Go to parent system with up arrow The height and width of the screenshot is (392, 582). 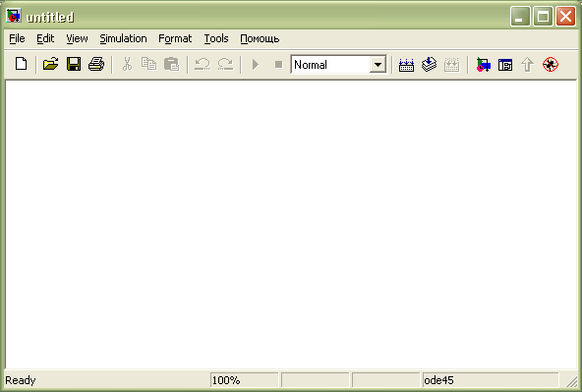pos(527,65)
